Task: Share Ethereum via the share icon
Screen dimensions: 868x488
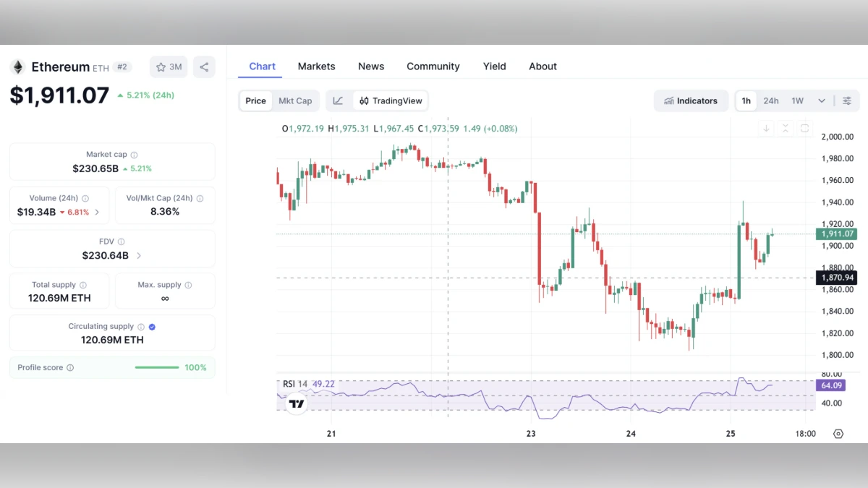Action: pos(204,67)
